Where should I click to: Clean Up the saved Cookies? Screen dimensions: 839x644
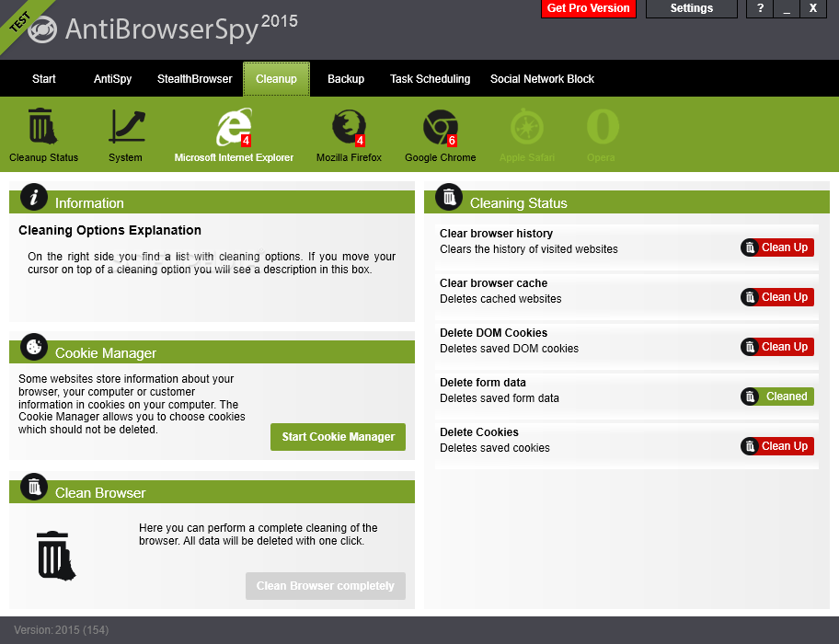(777, 446)
